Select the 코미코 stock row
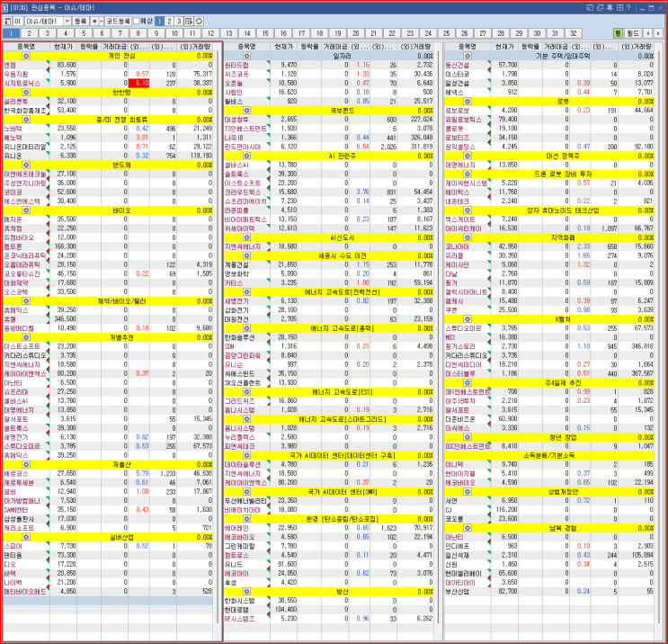Viewport: 668px width, 644px height. [x=108, y=192]
